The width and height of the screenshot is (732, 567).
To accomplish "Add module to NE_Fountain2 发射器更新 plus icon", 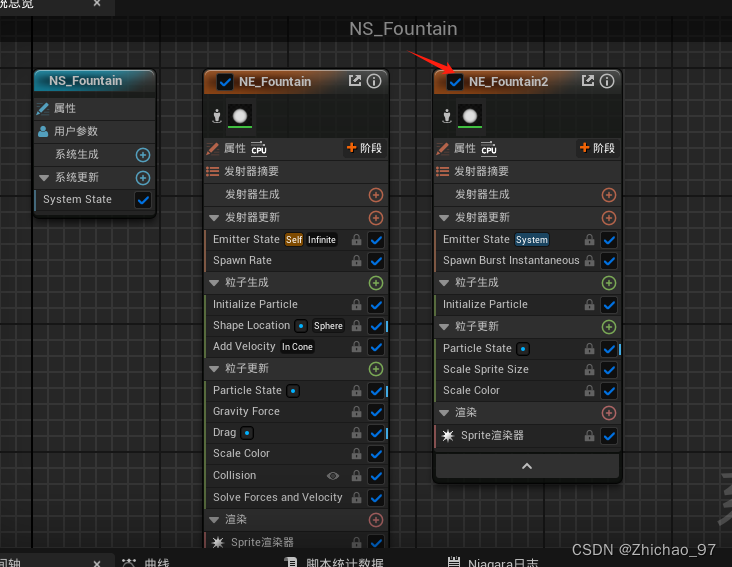I will [x=609, y=218].
